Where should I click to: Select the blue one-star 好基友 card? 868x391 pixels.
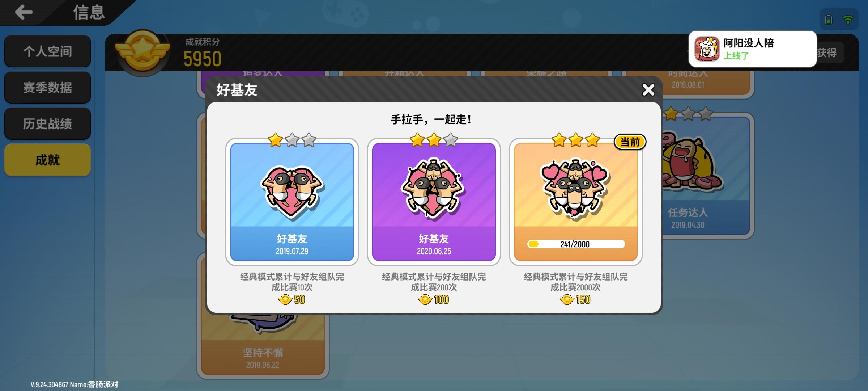click(292, 202)
